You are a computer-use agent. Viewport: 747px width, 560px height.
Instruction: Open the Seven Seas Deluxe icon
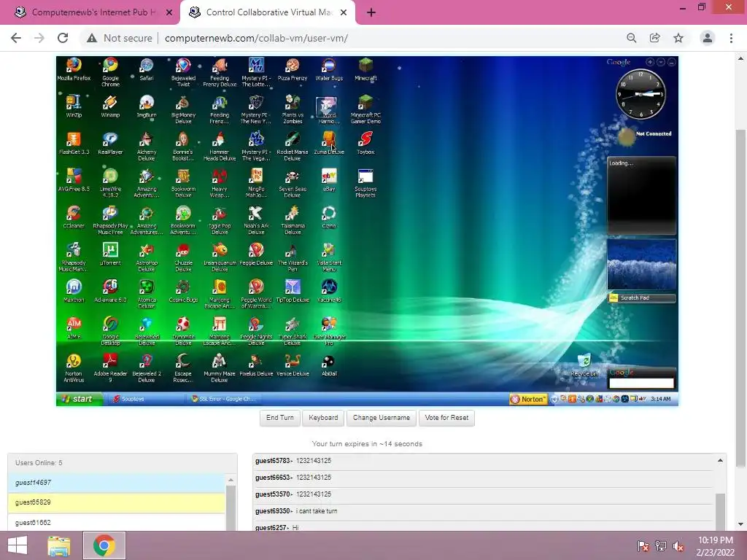pyautogui.click(x=293, y=183)
